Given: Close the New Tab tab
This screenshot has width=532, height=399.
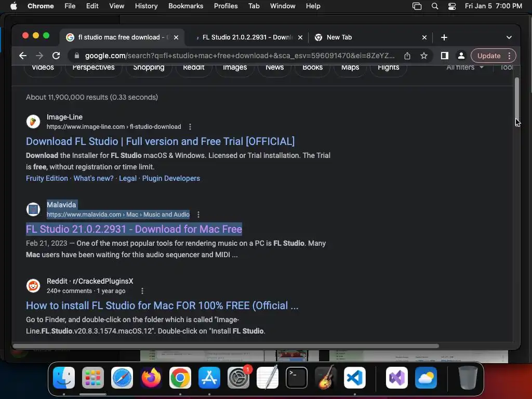Looking at the screenshot, I should [x=424, y=37].
